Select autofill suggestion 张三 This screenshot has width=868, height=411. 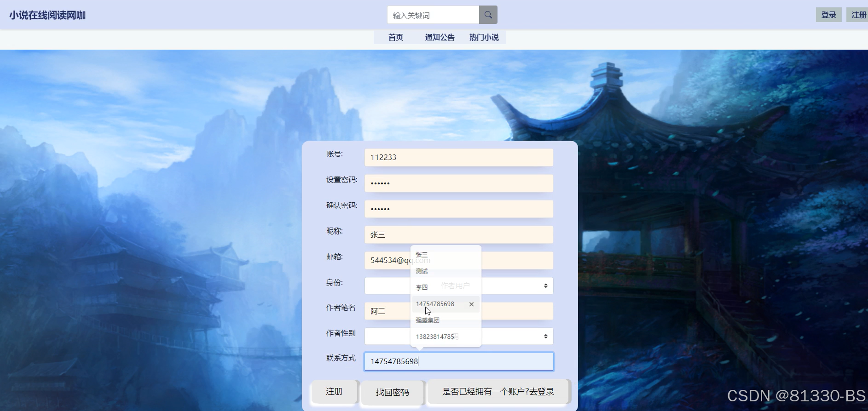[x=446, y=255]
